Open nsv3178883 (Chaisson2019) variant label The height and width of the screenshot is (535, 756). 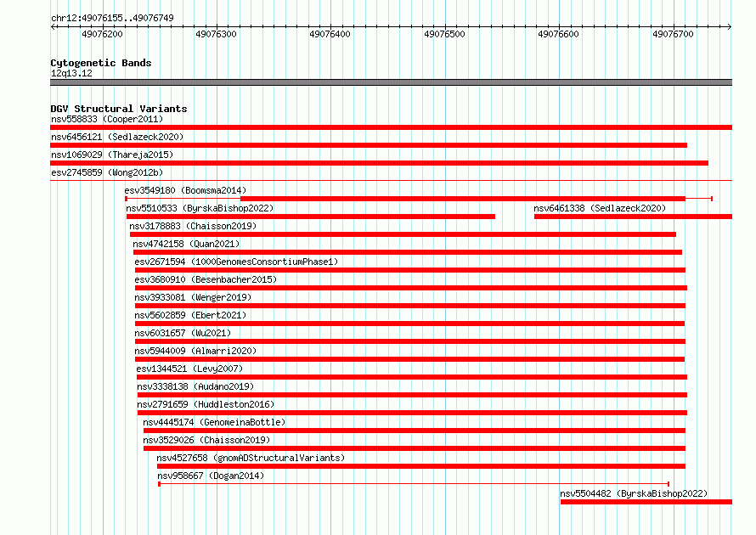pyautogui.click(x=193, y=226)
